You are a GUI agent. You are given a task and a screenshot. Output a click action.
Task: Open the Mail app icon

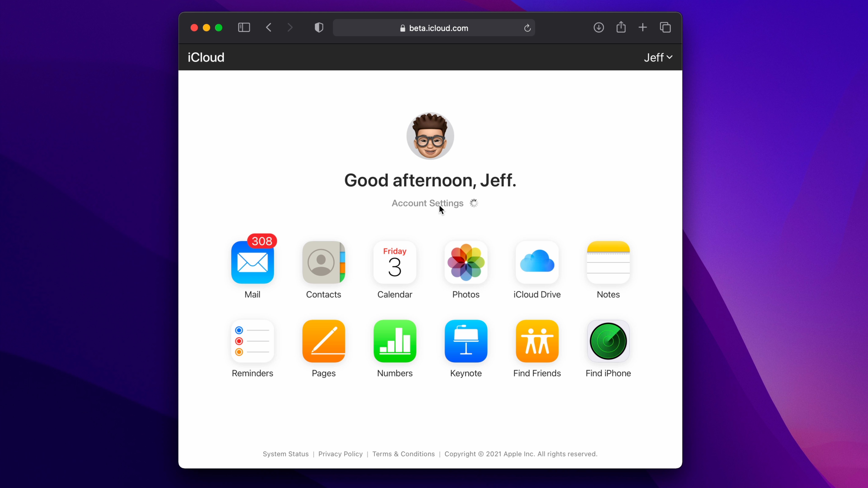252,262
